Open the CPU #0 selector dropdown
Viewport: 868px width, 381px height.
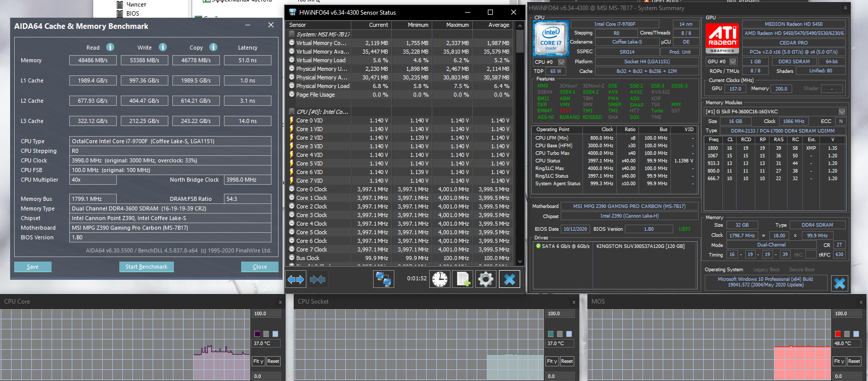click(561, 62)
